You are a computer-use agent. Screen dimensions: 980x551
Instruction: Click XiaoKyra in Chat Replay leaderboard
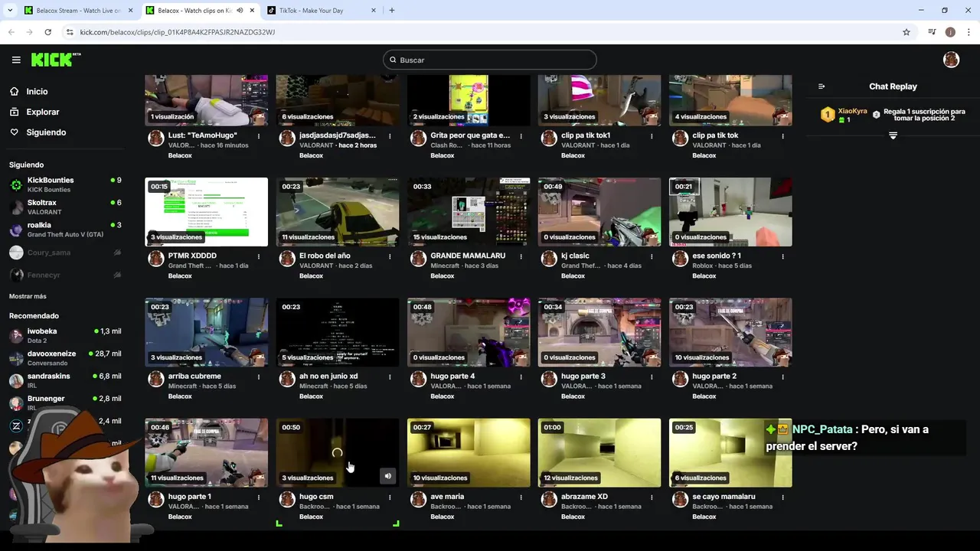pyautogui.click(x=852, y=111)
